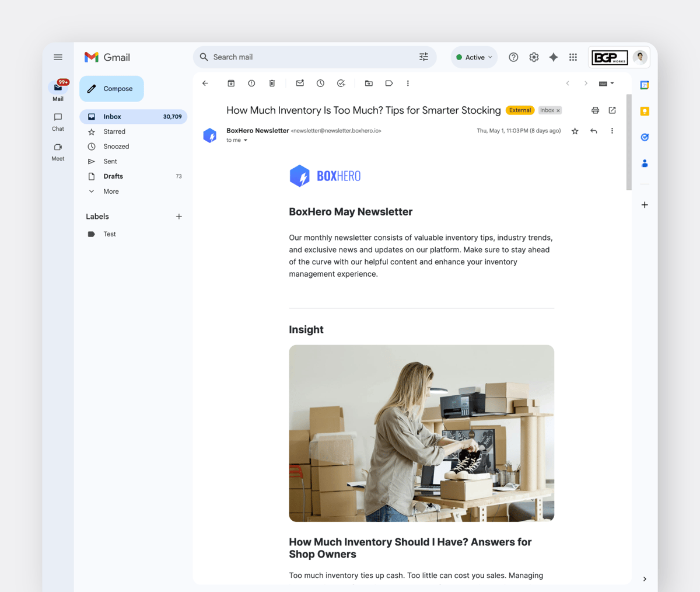Archive this email
The width and height of the screenshot is (700, 592).
click(231, 83)
